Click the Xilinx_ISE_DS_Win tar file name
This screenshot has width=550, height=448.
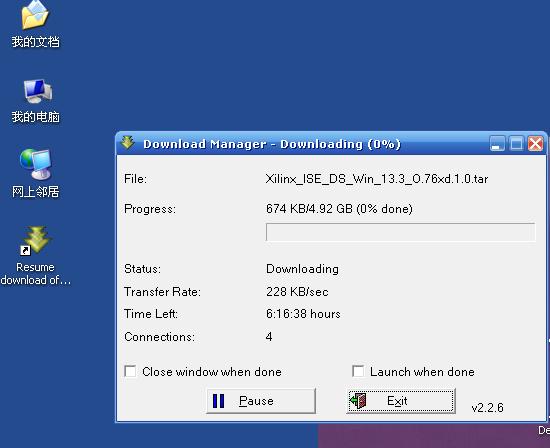tap(377, 179)
